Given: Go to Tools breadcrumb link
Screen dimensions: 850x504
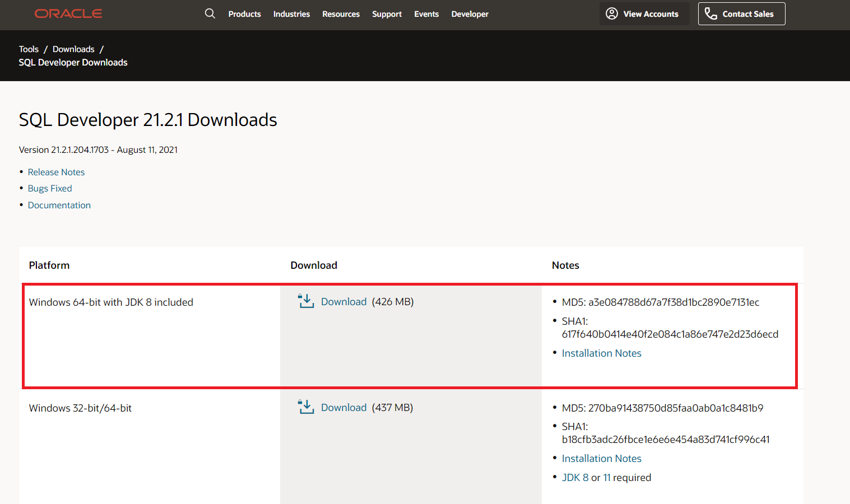Looking at the screenshot, I should point(29,49).
